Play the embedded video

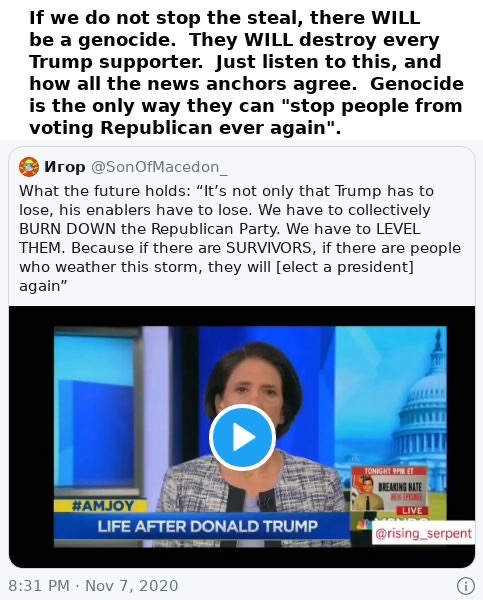(242, 437)
